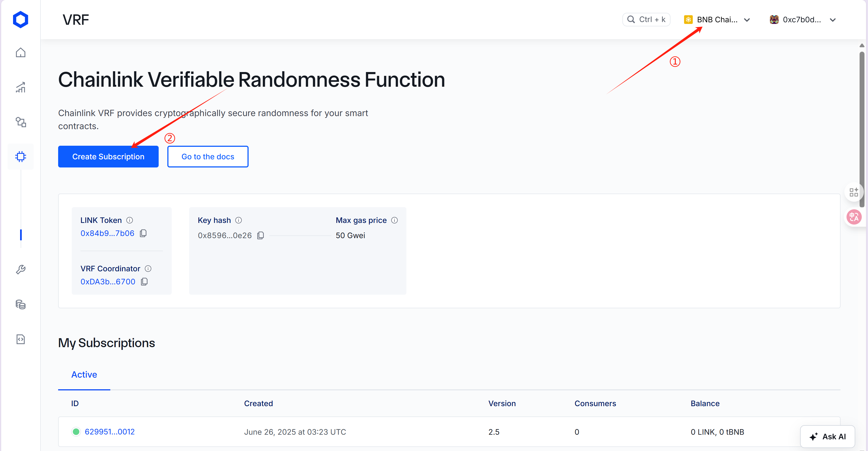Image resolution: width=868 pixels, height=451 pixels.
Task: Copy the LINK Token address
Action: pyautogui.click(x=143, y=233)
